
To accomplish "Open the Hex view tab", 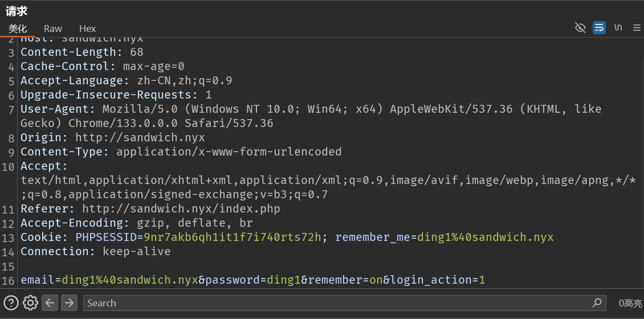I will pos(87,28).
